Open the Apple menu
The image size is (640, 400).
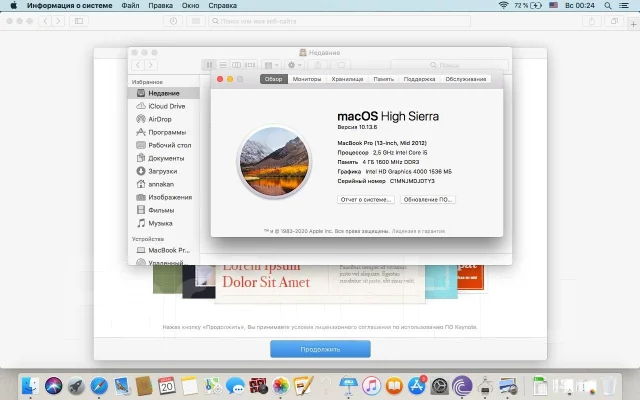(x=13, y=5)
